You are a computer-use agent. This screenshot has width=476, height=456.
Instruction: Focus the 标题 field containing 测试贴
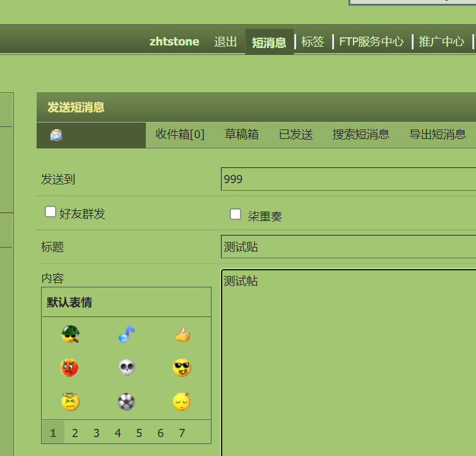(x=348, y=246)
